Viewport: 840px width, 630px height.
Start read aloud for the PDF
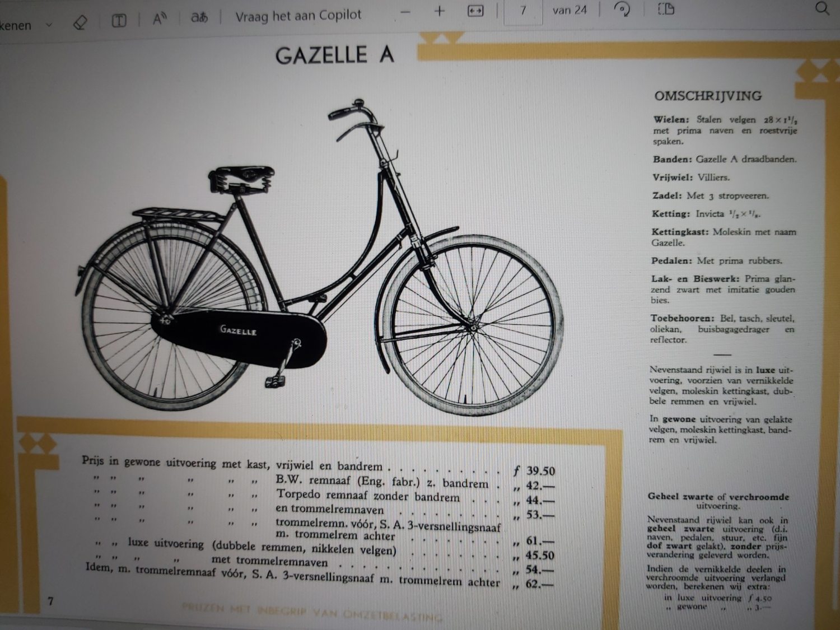(x=160, y=19)
